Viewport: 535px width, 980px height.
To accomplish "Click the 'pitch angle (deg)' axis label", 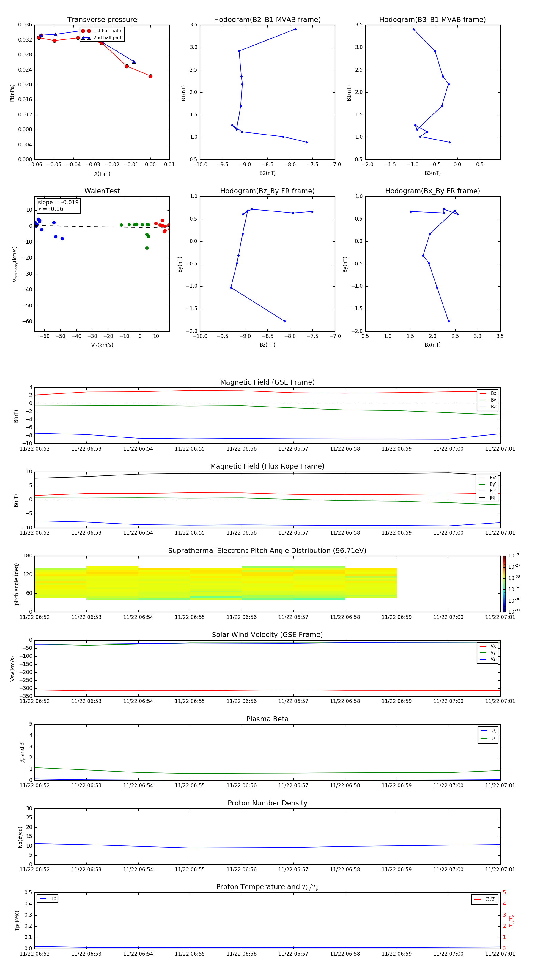I will tap(16, 584).
